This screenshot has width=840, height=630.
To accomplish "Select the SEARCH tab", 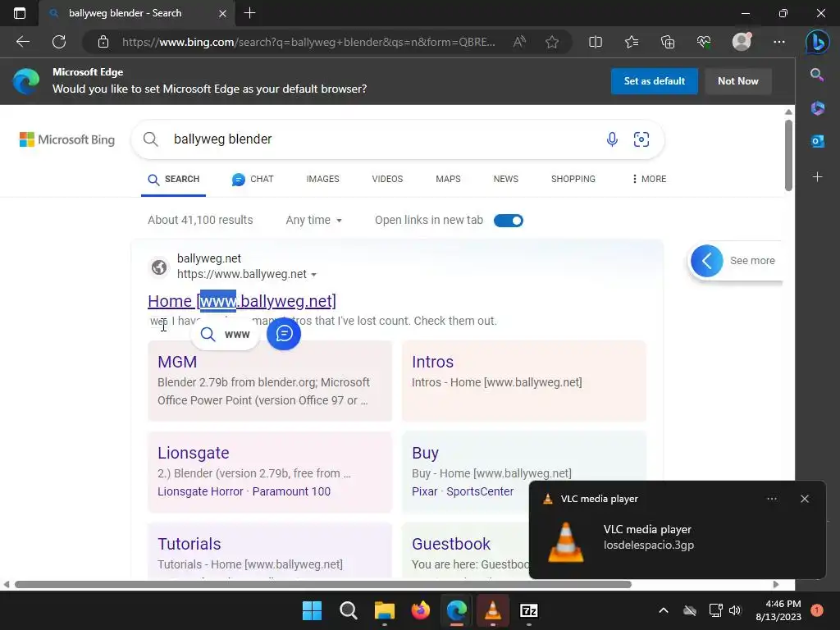I will click(174, 179).
